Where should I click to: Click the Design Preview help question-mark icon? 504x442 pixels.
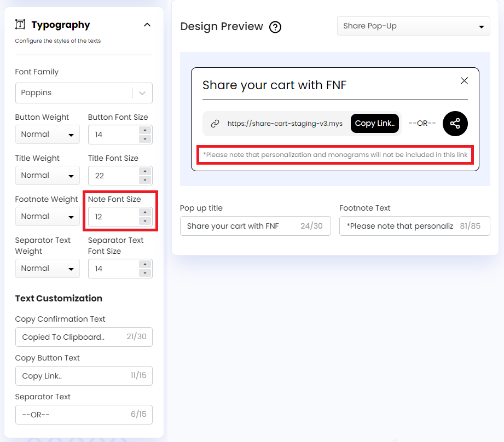pyautogui.click(x=275, y=27)
